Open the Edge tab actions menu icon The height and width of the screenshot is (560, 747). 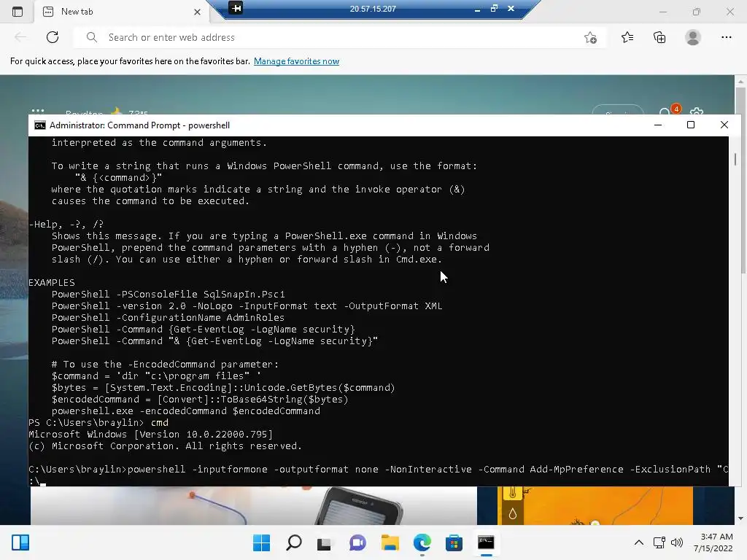coord(18,12)
